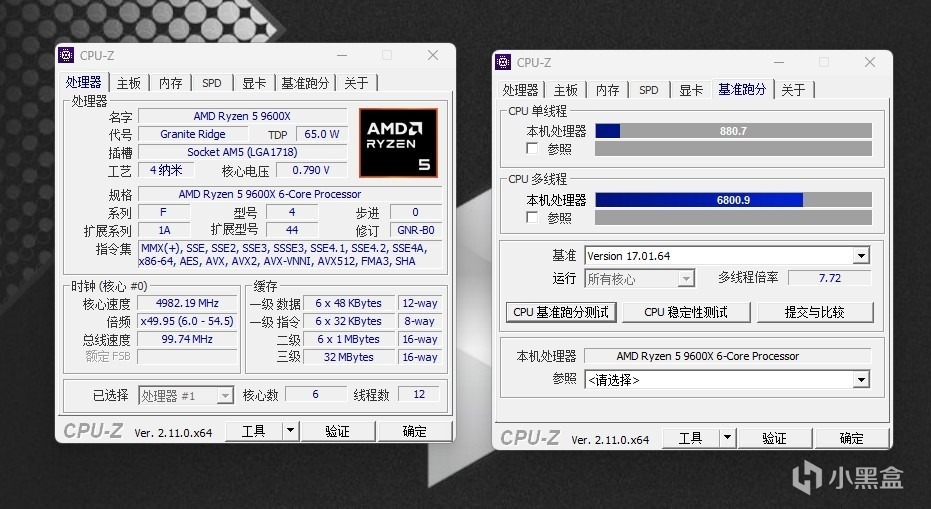
Task: Open the 处理器 #1 selection dropdown
Action: pyautogui.click(x=225, y=396)
